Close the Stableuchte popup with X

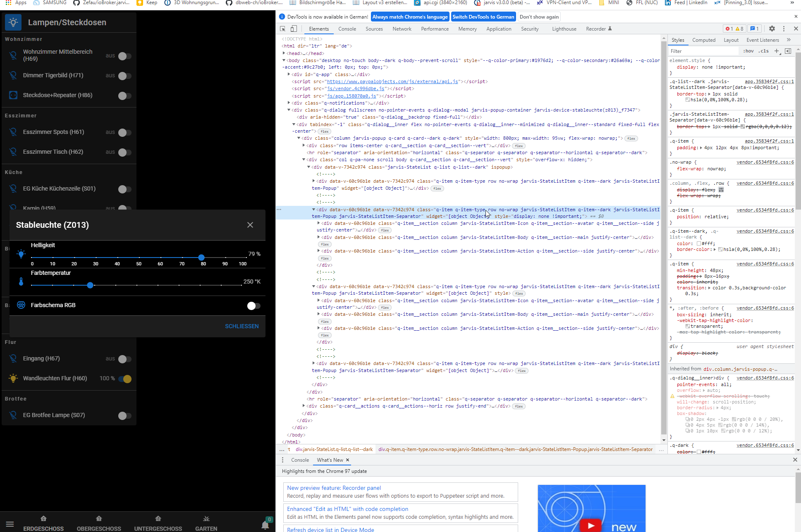250,225
